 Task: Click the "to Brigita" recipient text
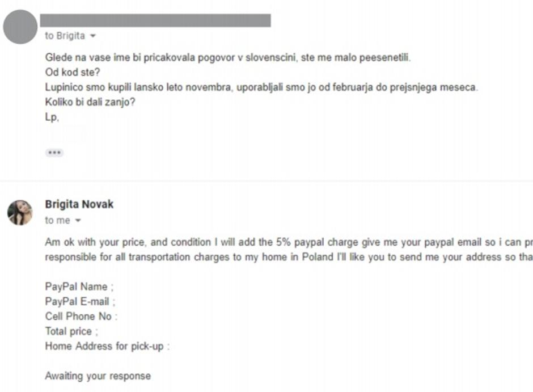pos(65,36)
